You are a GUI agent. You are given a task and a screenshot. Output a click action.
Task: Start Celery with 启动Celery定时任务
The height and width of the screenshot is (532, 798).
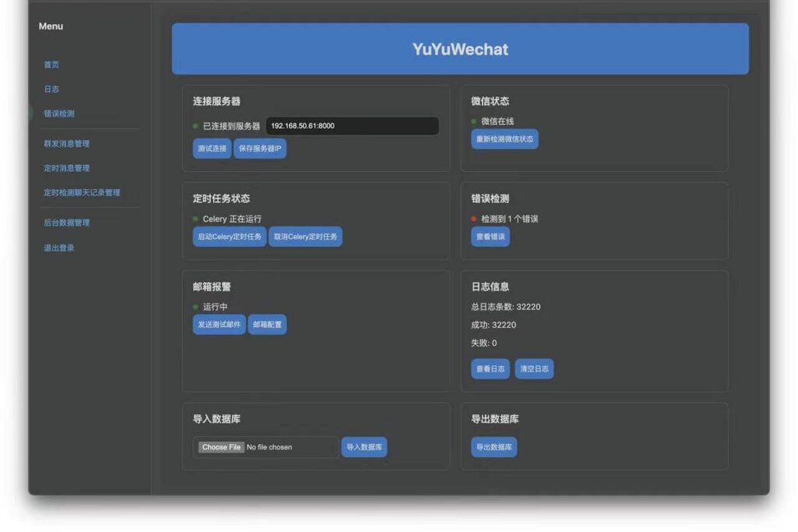pyautogui.click(x=230, y=237)
